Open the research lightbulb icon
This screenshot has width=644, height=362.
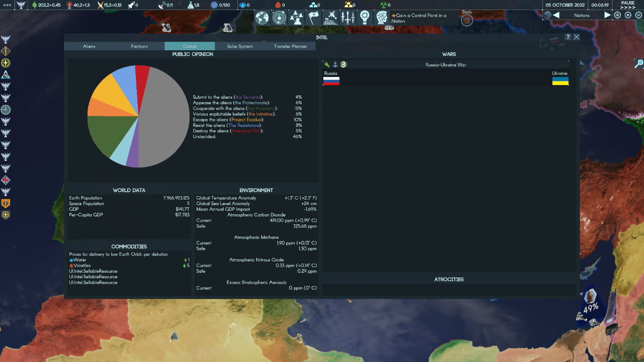click(x=365, y=18)
